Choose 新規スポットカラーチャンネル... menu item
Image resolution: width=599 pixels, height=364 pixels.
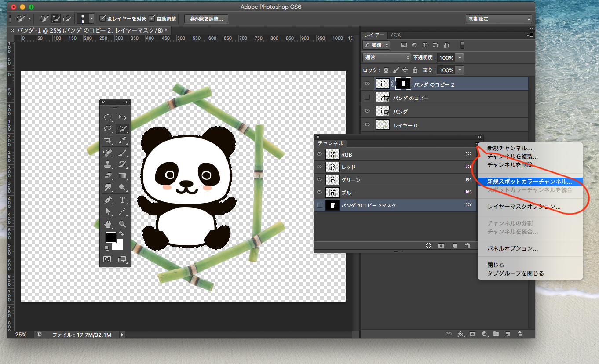[x=530, y=181]
